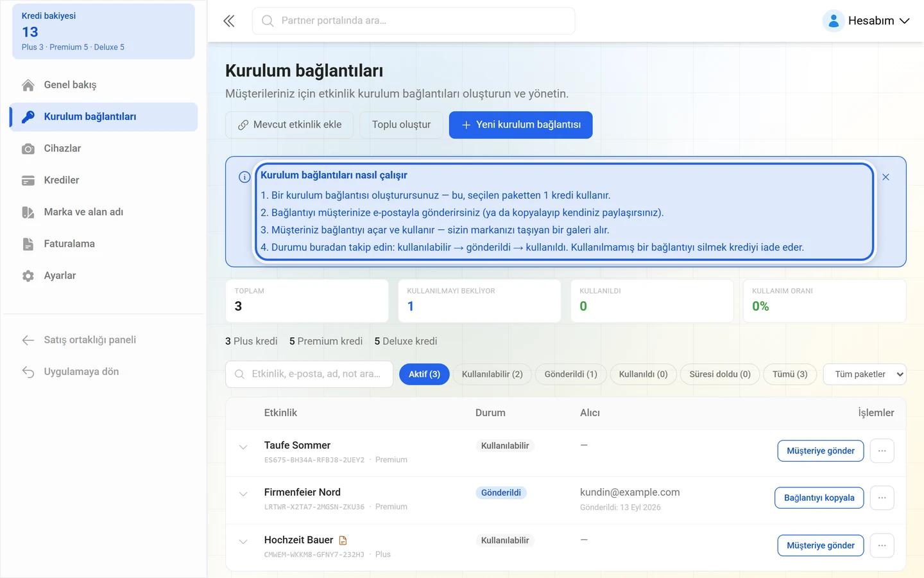Open Marka ve alan adı section
Screen dimensions: 924x578
pos(104,212)
